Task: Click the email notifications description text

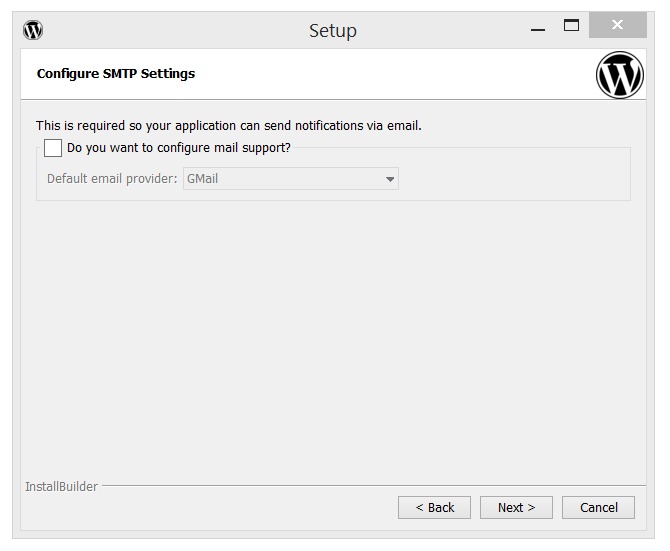Action: pos(229,126)
